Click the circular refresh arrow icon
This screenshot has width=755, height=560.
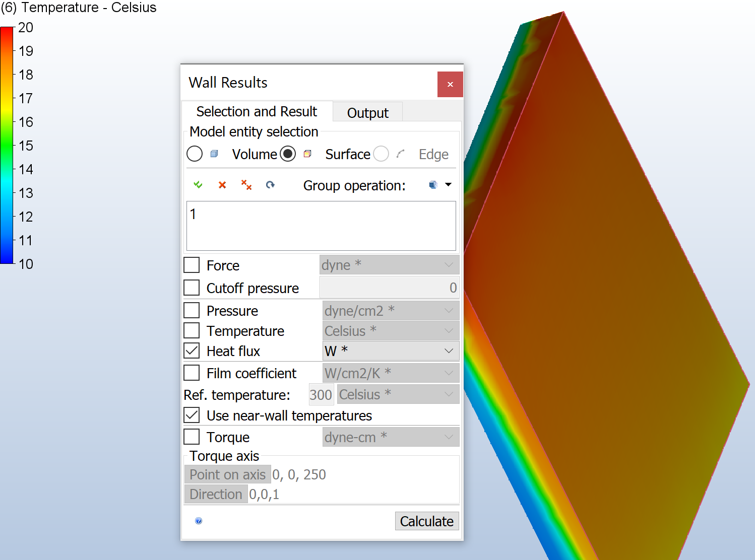tap(271, 185)
